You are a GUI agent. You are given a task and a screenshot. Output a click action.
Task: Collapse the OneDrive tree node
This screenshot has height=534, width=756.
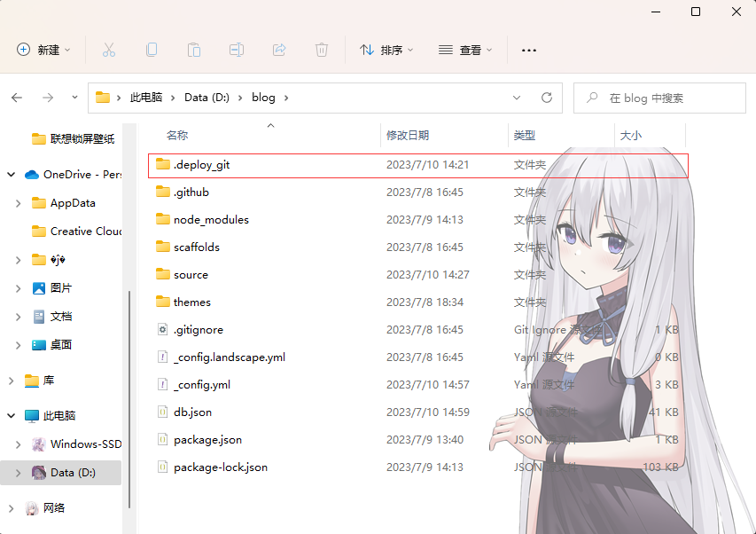tap(12, 175)
